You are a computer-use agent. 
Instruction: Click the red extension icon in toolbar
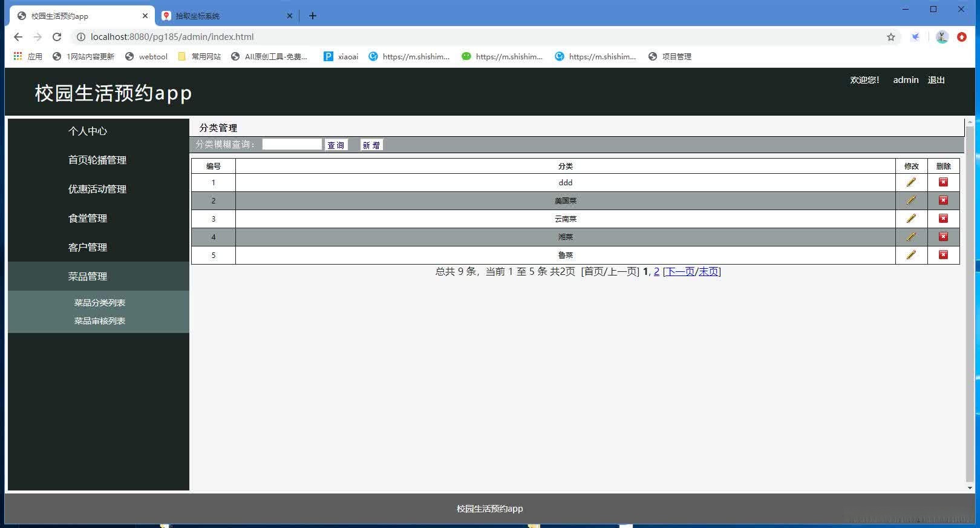pyautogui.click(x=962, y=37)
